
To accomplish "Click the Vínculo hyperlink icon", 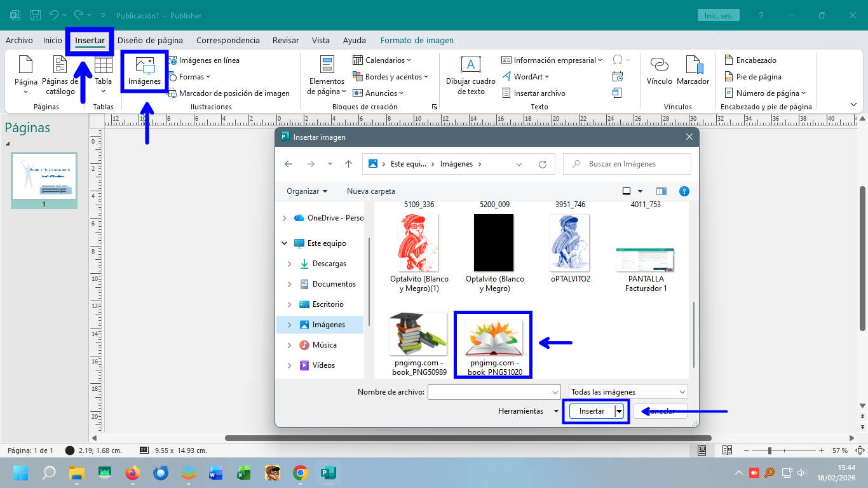I will coord(659,71).
